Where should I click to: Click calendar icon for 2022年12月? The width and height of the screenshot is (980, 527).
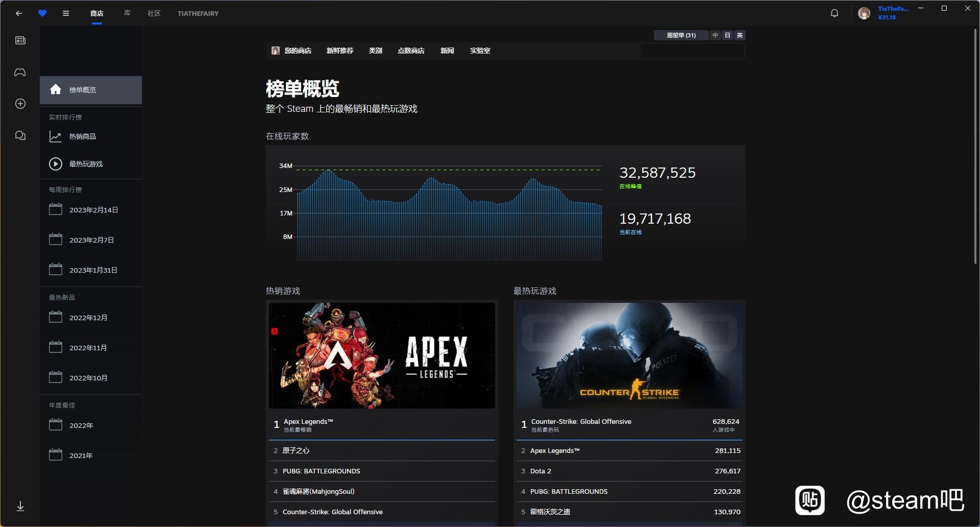click(56, 317)
